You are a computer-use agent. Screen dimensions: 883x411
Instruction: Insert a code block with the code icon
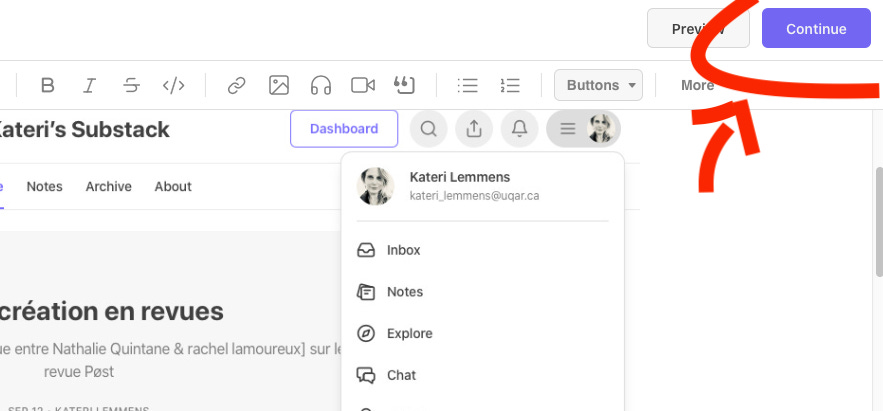point(173,86)
